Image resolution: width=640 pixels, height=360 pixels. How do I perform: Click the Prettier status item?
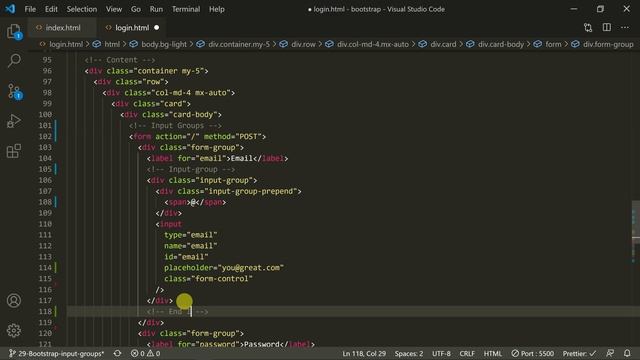click(579, 353)
